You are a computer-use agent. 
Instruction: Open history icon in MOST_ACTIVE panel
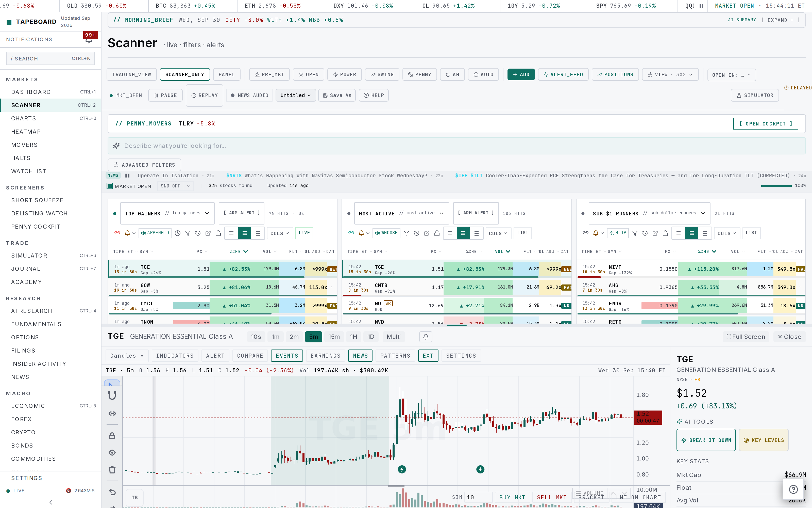click(x=417, y=233)
